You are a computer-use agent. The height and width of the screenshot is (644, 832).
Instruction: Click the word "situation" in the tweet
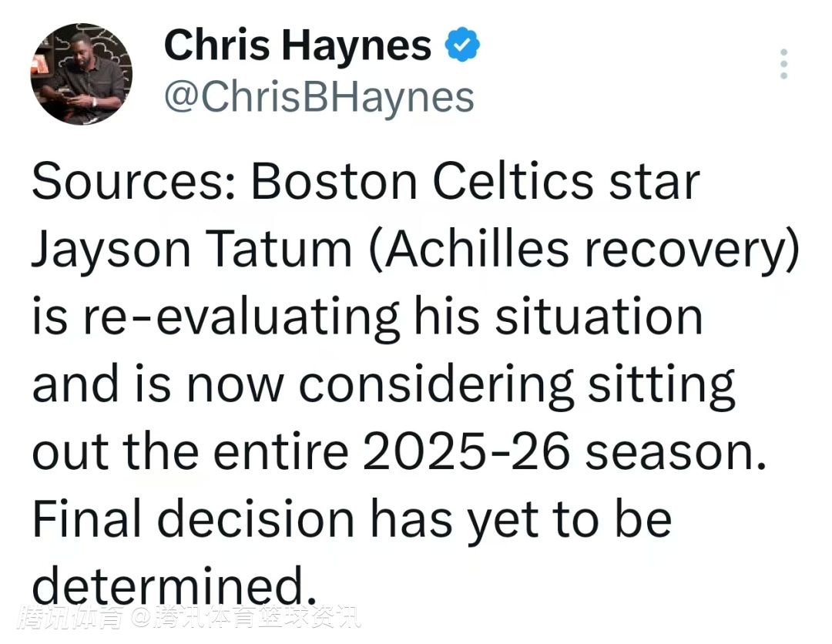click(598, 318)
